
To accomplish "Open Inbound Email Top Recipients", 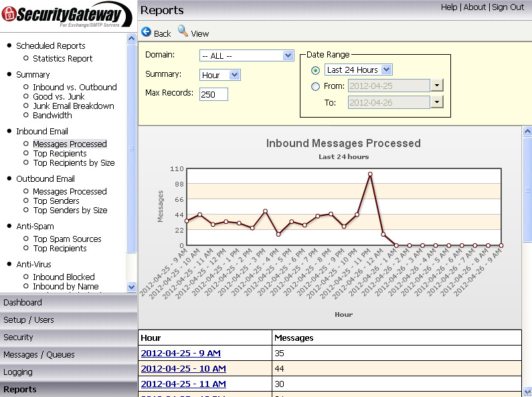I will click(60, 154).
